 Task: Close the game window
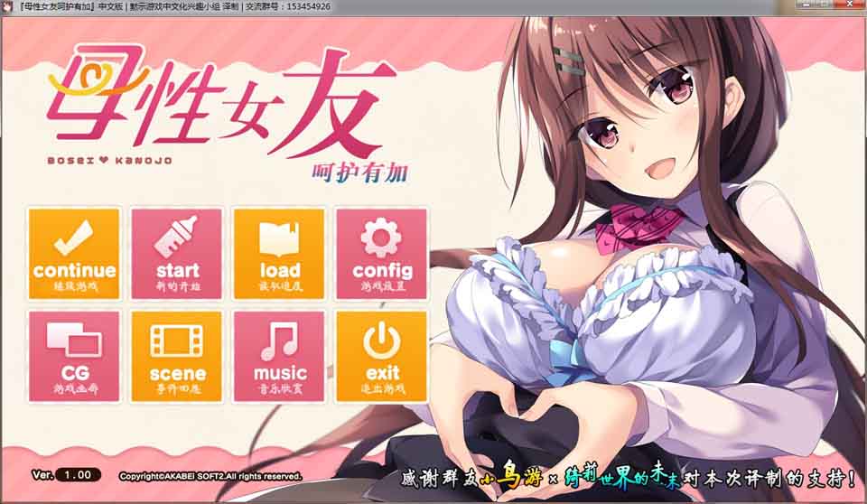point(851,5)
